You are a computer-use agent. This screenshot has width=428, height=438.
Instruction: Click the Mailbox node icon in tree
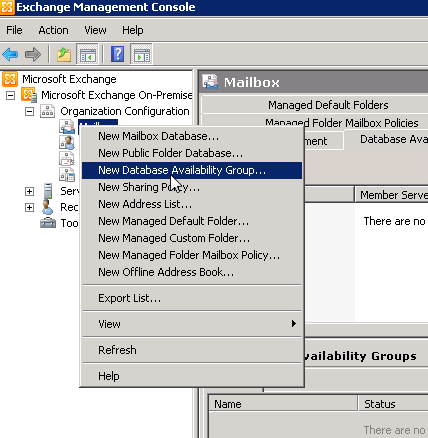[x=67, y=127]
